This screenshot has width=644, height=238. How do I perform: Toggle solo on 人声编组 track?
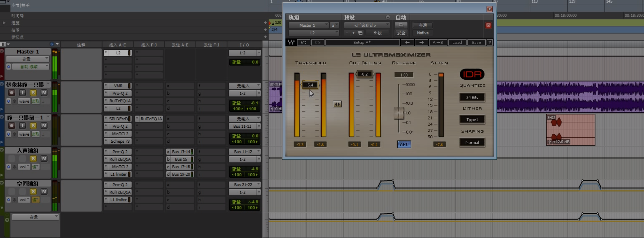(33, 159)
